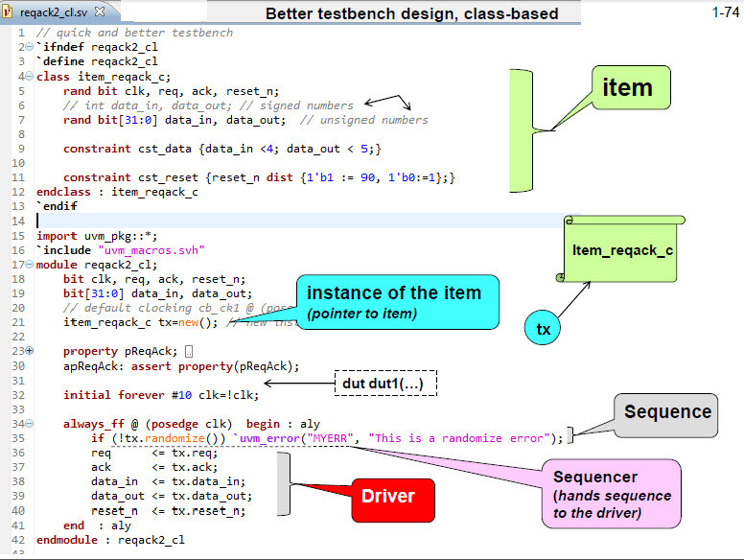This screenshot has height=560, width=744.
Task: Place cursor on "// quick and better testbench" comment
Action: pos(135,33)
